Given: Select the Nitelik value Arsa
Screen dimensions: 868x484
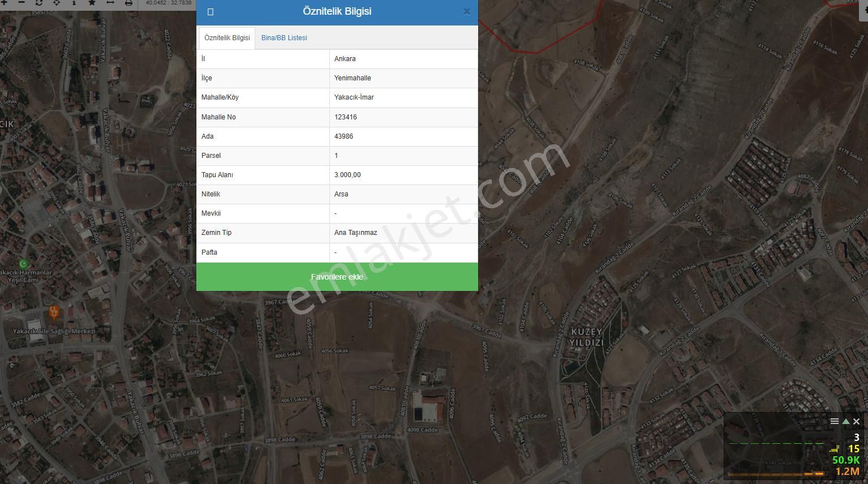Looking at the screenshot, I should 403,194.
